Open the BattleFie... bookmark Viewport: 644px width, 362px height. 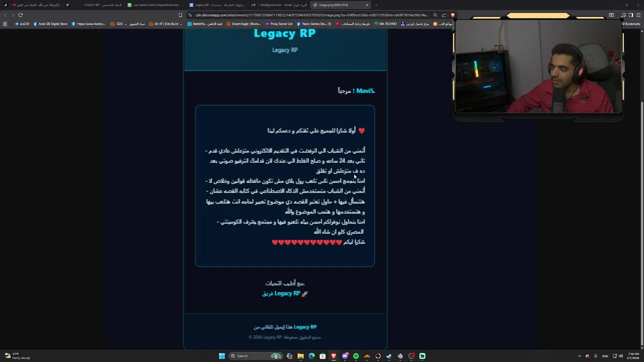[x=205, y=24]
